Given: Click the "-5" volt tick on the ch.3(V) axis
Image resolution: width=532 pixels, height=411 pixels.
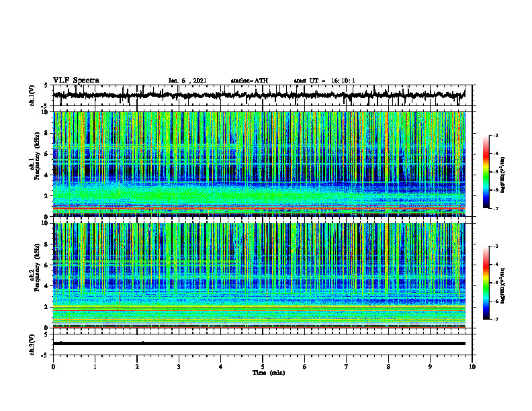Looking at the screenshot, I should tap(45, 355).
